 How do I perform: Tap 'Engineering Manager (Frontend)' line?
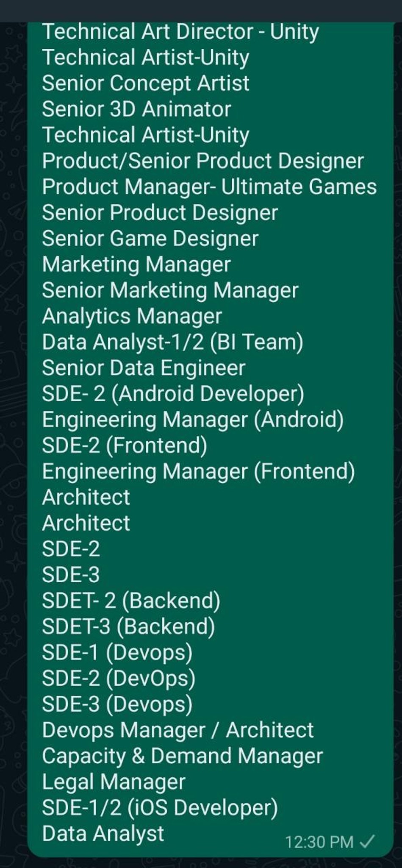(198, 472)
